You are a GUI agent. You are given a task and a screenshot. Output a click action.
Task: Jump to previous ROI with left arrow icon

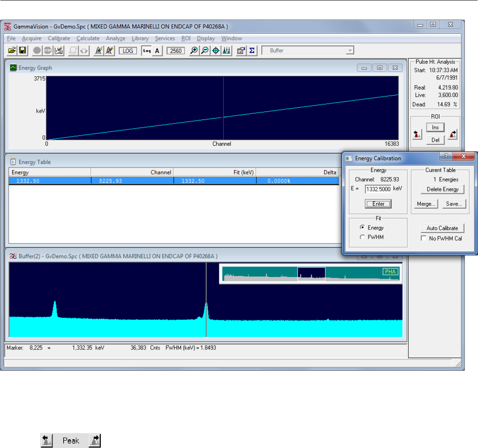click(417, 134)
